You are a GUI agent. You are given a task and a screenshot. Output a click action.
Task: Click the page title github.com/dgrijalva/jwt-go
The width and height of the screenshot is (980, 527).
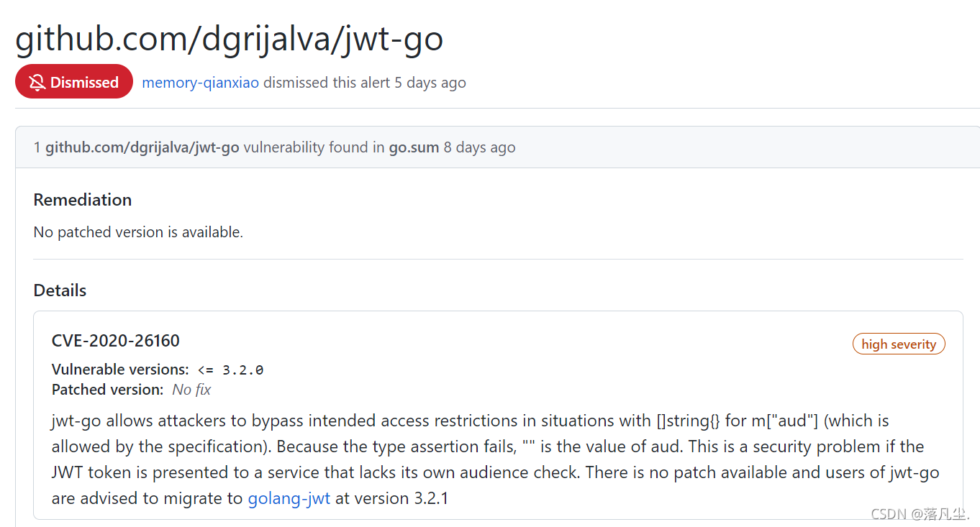point(230,38)
